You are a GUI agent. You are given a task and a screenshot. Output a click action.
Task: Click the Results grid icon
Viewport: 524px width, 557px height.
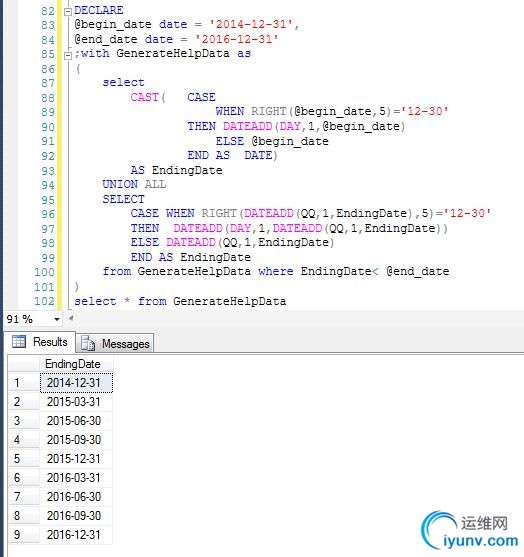click(19, 342)
